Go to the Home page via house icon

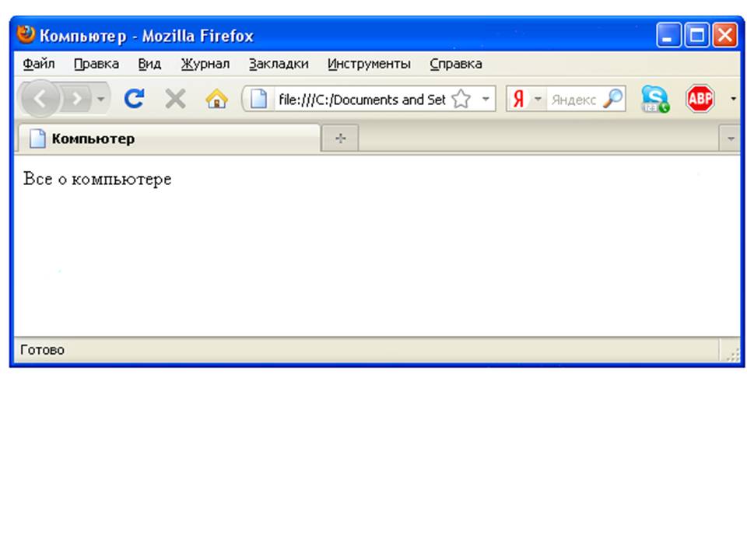click(x=216, y=99)
